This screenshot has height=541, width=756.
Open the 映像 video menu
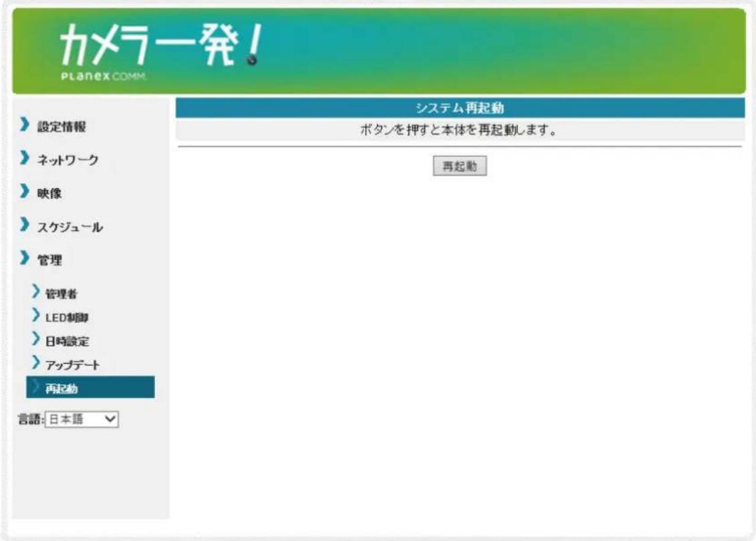[x=49, y=193]
